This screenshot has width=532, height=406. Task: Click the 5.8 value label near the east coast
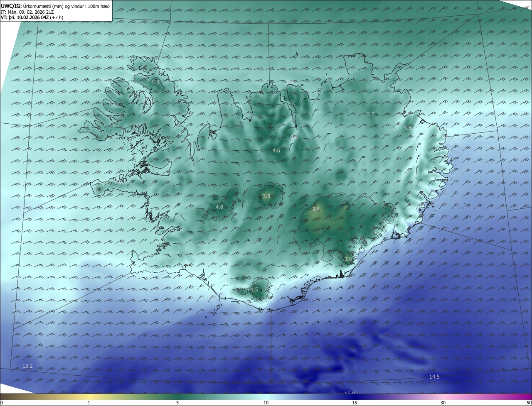coord(408,128)
